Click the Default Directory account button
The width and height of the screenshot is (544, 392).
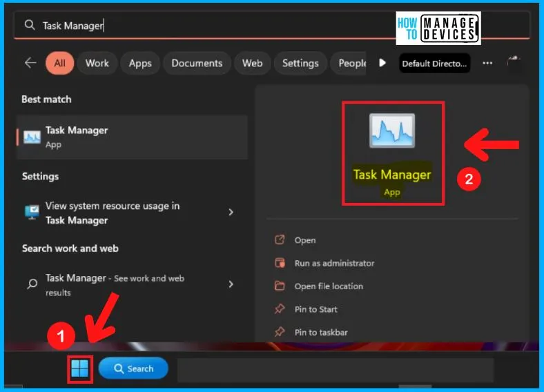point(434,63)
